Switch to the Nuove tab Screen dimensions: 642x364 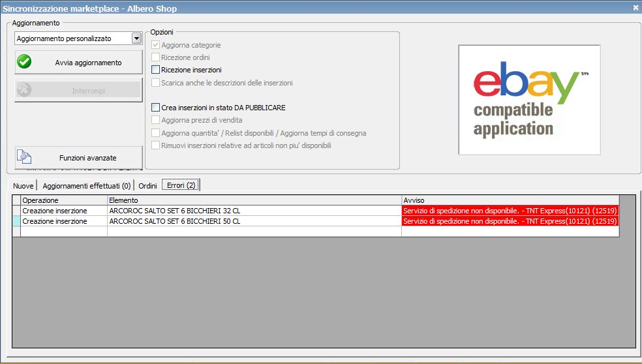tap(23, 186)
